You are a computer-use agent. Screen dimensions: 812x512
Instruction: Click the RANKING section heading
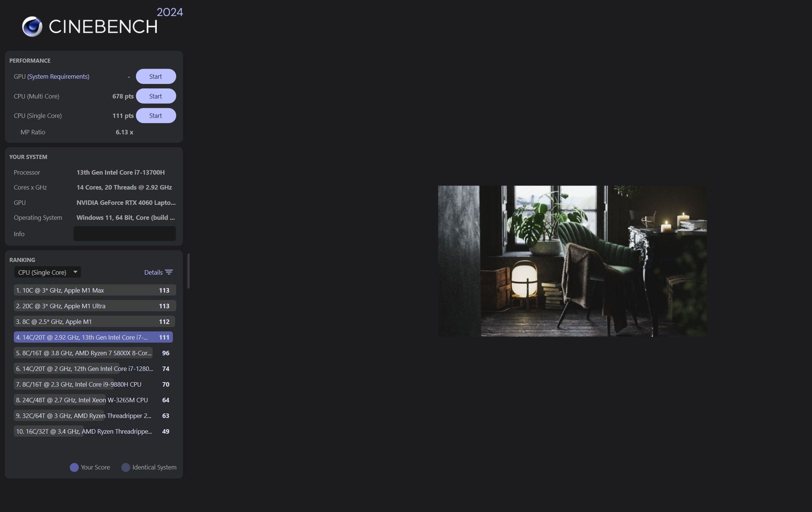tap(22, 260)
